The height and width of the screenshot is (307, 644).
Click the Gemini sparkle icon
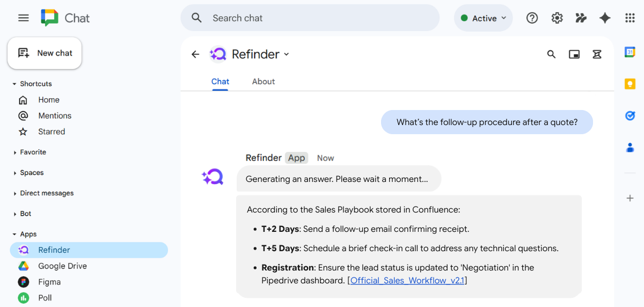pos(605,18)
